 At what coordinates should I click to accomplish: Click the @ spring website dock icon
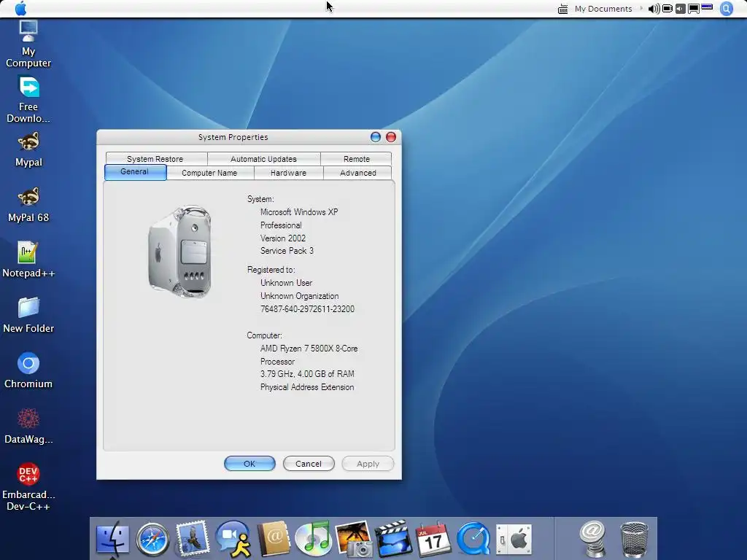(592, 539)
